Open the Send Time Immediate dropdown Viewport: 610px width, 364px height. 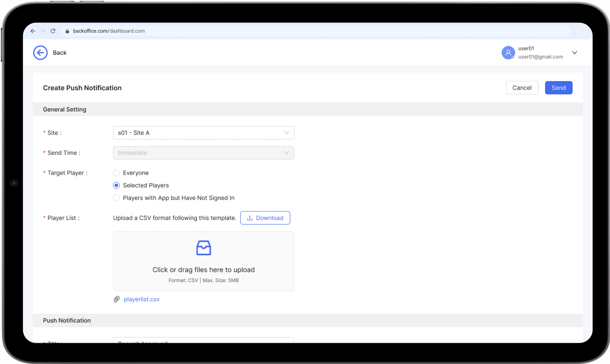pyautogui.click(x=203, y=153)
